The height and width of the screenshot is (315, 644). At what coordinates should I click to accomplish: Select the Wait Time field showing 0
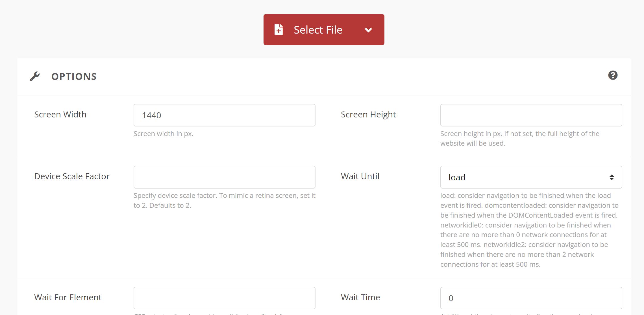click(x=531, y=298)
